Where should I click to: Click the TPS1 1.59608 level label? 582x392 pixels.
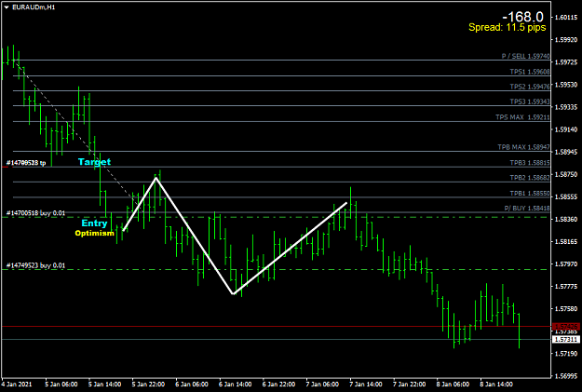[530, 72]
